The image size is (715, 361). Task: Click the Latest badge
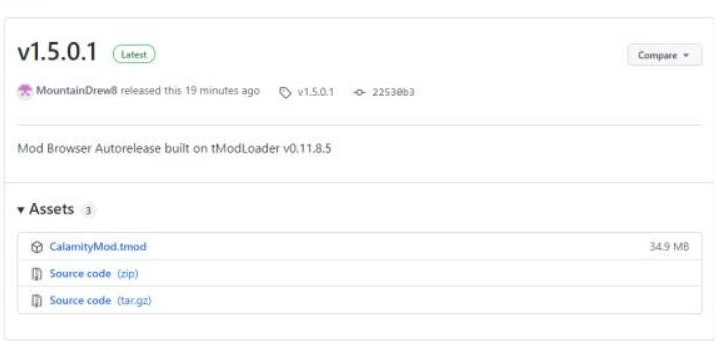coord(134,54)
